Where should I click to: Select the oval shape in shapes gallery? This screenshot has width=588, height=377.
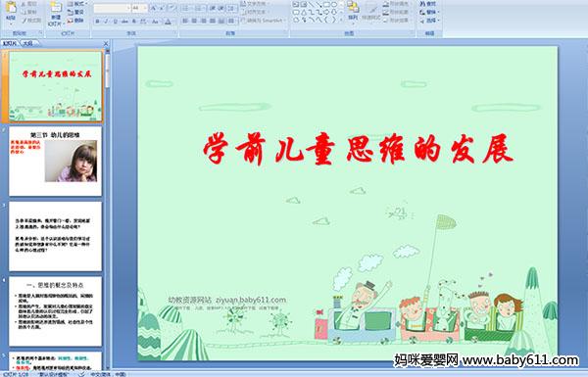[334, 5]
